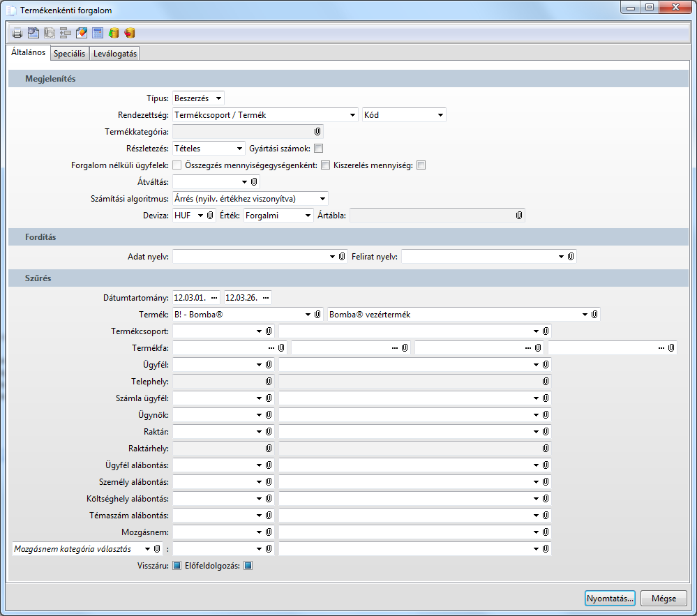This screenshot has width=697, height=616.
Task: Click the database icon with green arrow
Action: [x=114, y=33]
